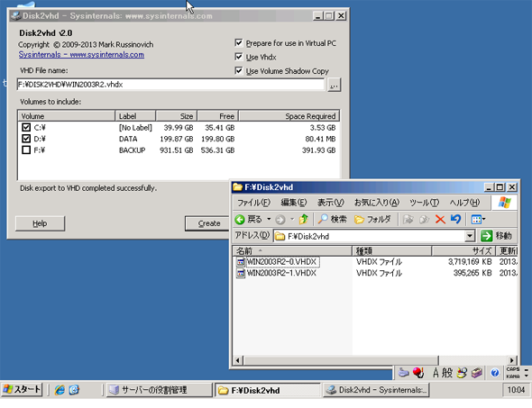Click the Disk2vhd title bar icon
Viewport: 532px width, 408px height.
[15, 15]
